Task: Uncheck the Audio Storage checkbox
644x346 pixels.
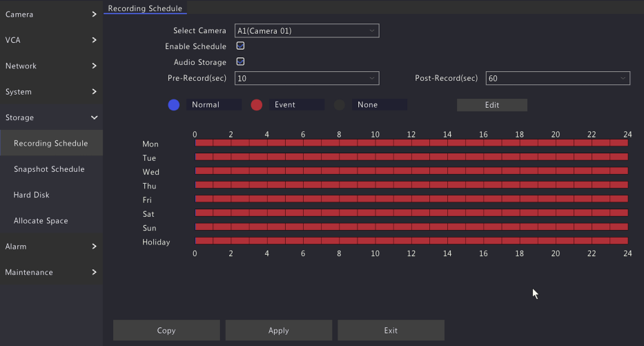Action: [x=240, y=61]
